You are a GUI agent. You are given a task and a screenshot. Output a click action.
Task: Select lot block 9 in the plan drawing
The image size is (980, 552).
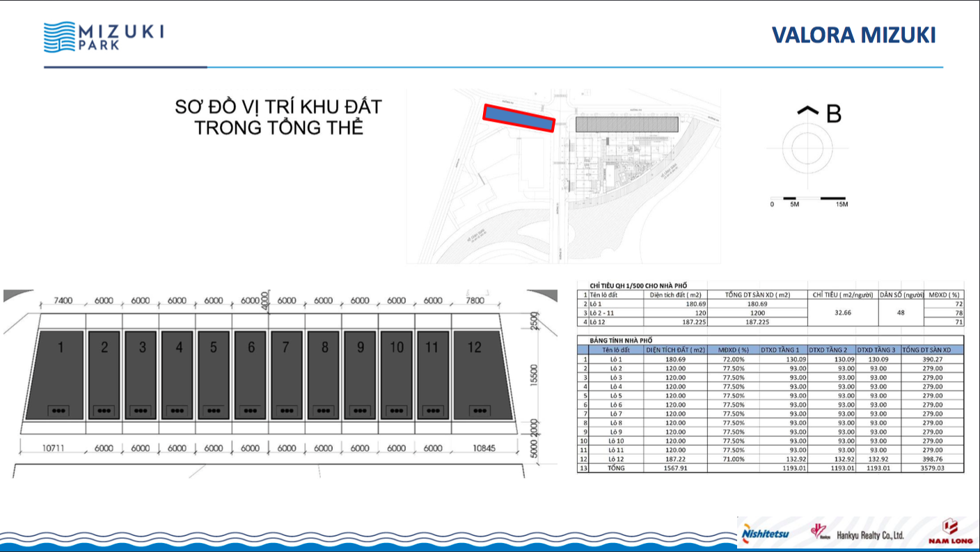click(x=361, y=375)
